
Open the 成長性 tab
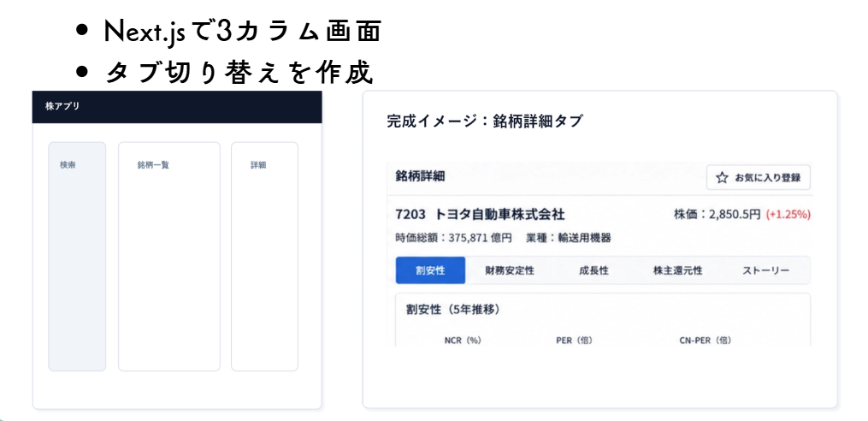[593, 270]
